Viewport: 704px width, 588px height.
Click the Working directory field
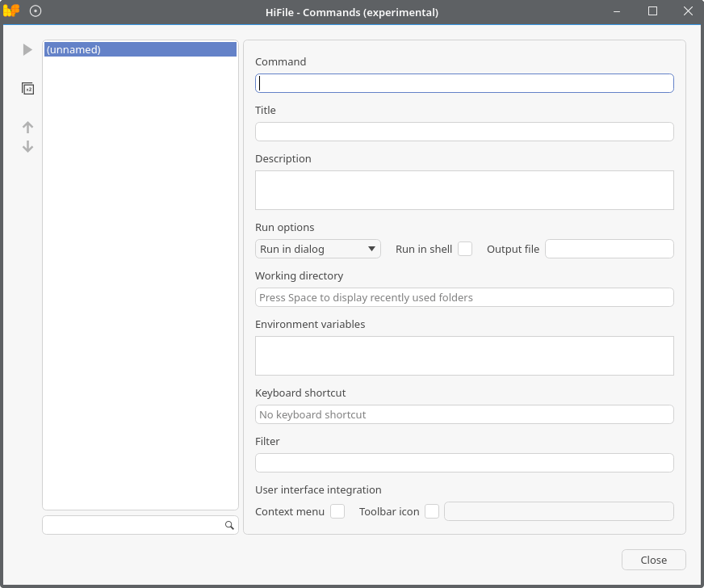point(464,297)
